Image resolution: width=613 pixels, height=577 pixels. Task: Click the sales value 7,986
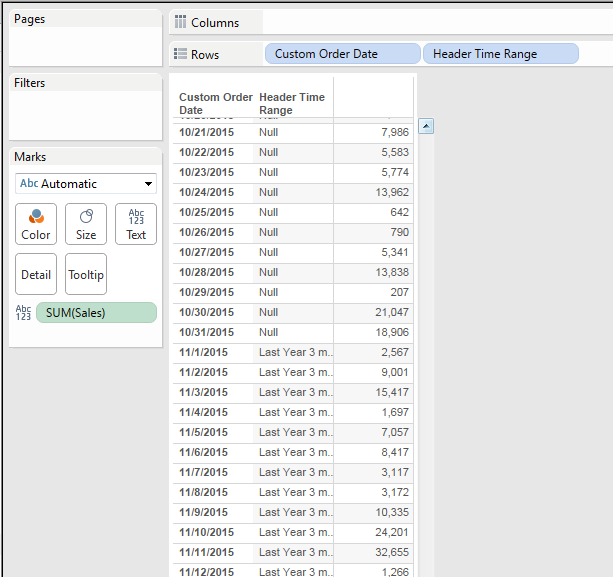point(395,132)
